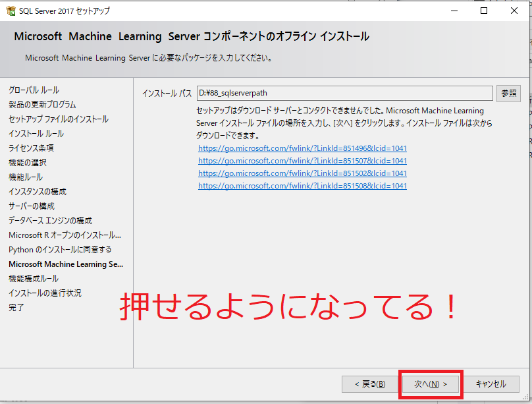Select ライセンス条項 step in sidebar
532x404 pixels.
(x=31, y=148)
